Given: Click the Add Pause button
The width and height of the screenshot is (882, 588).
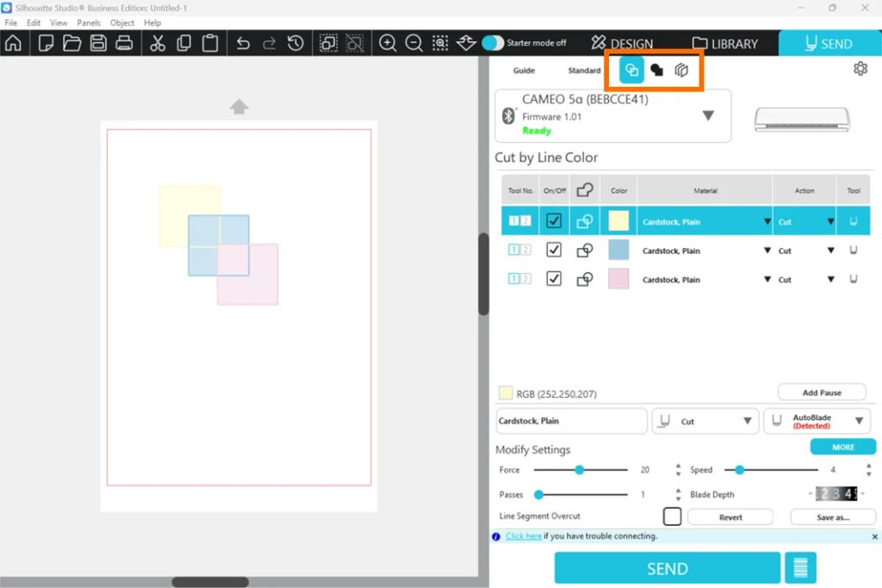Looking at the screenshot, I should [822, 393].
